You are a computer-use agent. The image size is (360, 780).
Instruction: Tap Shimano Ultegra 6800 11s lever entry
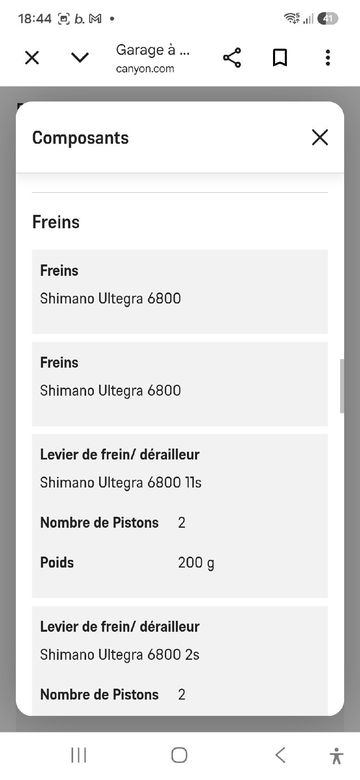[121, 483]
